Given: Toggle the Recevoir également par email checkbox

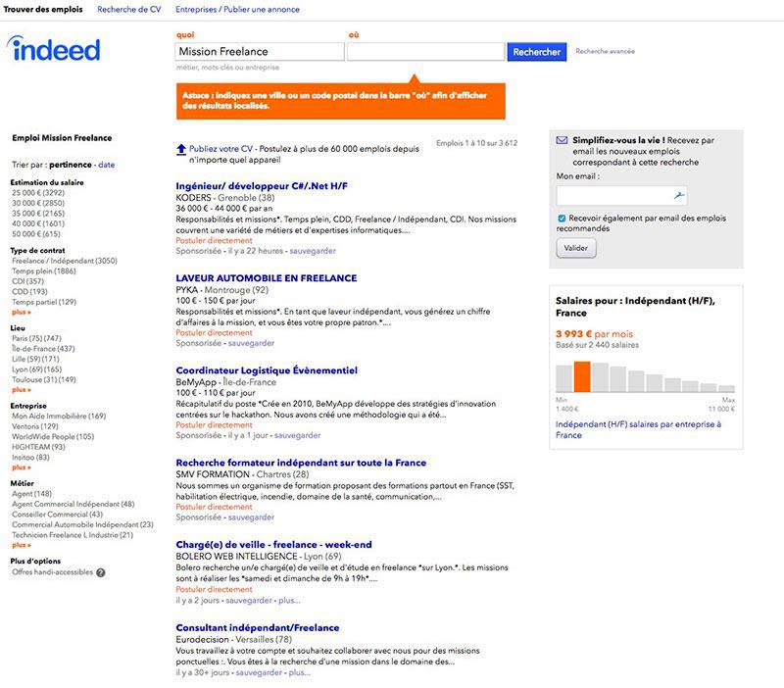Looking at the screenshot, I should tap(562, 218).
